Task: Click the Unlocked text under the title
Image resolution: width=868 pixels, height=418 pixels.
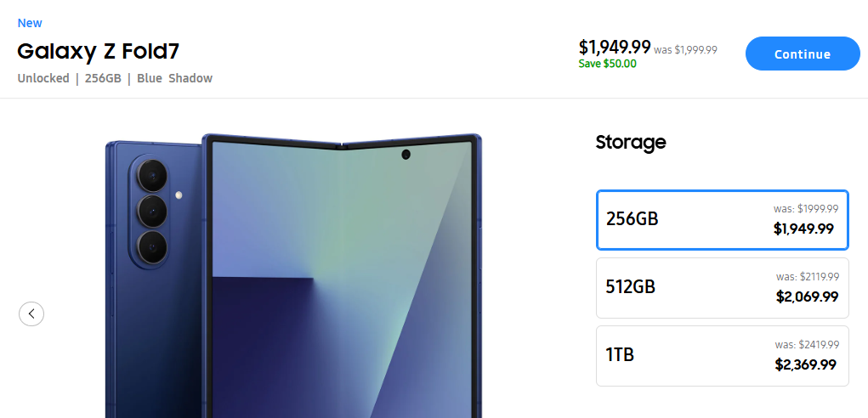Action: [43, 78]
